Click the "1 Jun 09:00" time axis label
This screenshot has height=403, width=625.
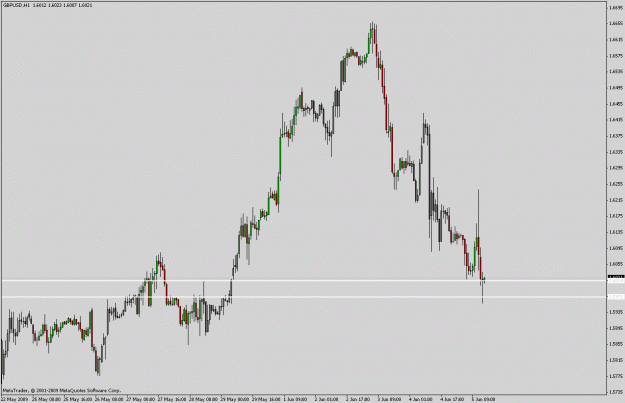[296, 399]
